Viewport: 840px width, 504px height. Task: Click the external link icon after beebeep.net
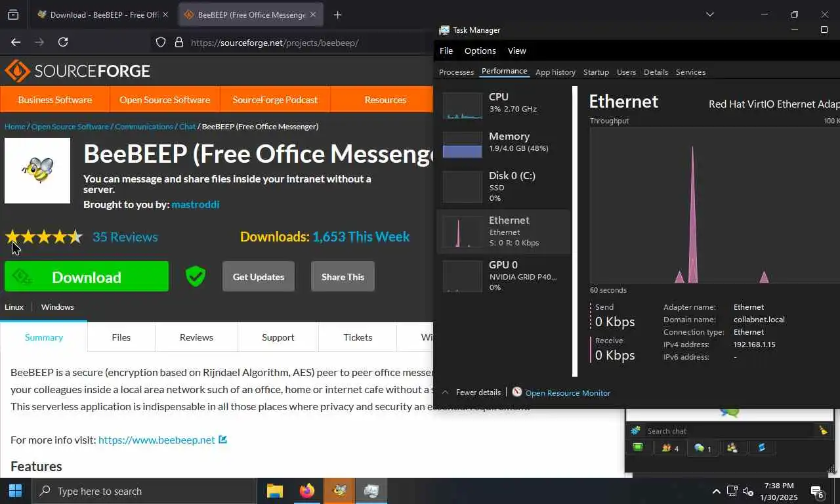point(222,439)
